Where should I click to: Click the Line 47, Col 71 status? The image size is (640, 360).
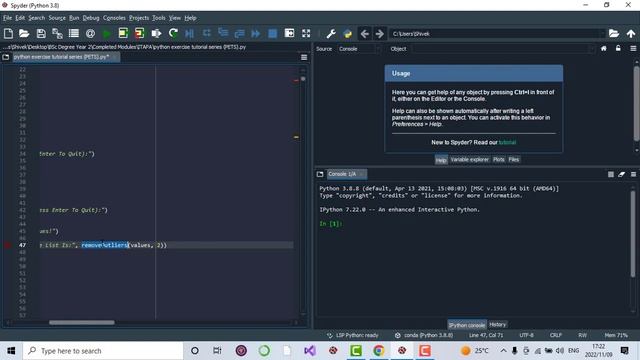(x=486, y=335)
